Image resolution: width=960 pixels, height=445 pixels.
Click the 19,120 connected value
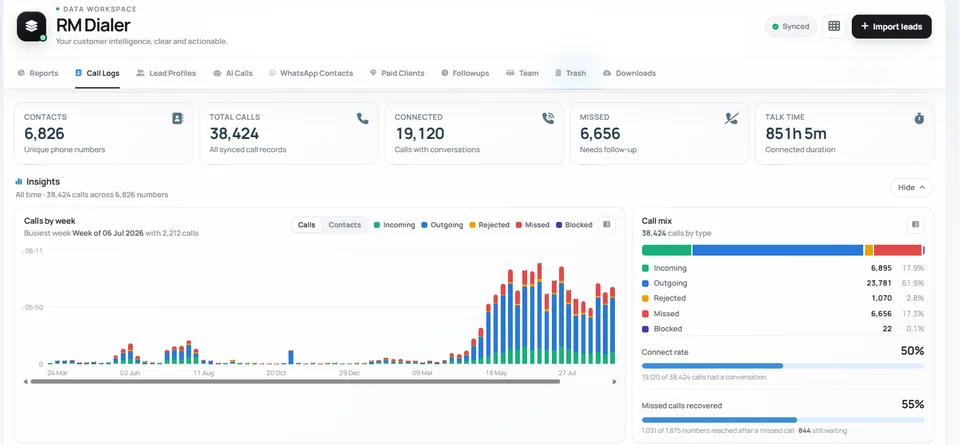(419, 133)
